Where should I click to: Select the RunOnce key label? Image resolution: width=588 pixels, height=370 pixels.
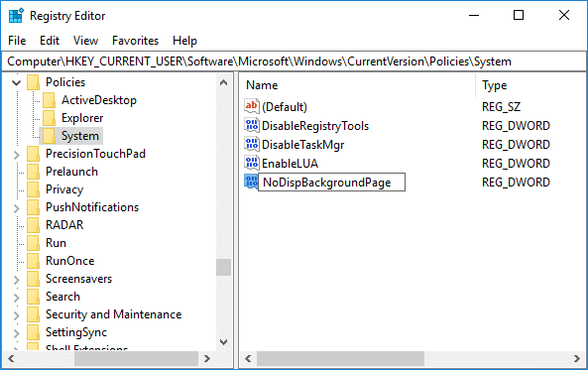click(x=69, y=261)
